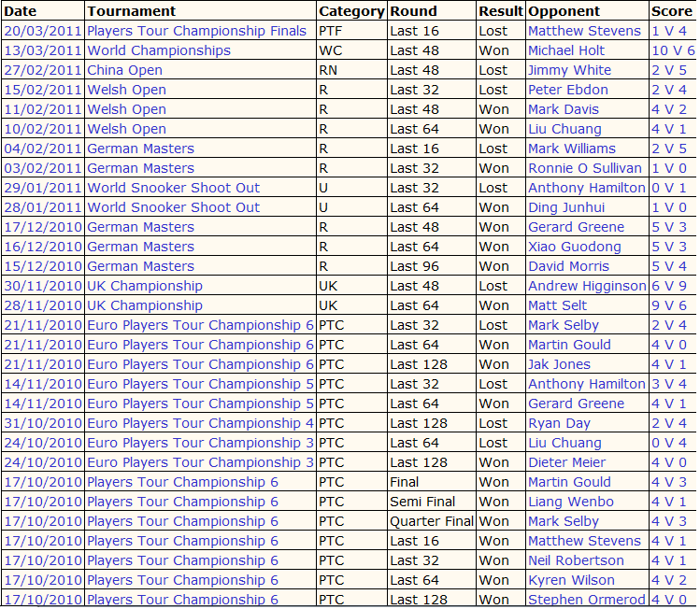
Task: Open the date link 29/01/2011
Action: [x=42, y=188]
